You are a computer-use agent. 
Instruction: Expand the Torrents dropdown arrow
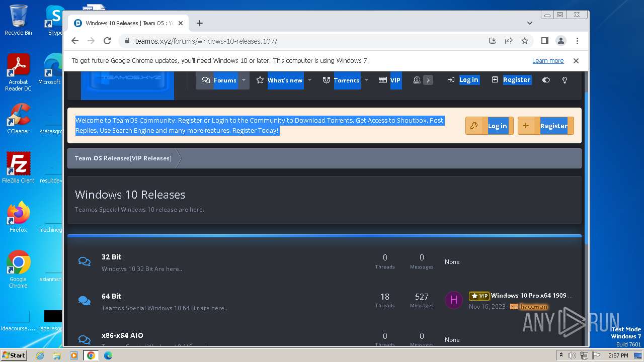366,80
